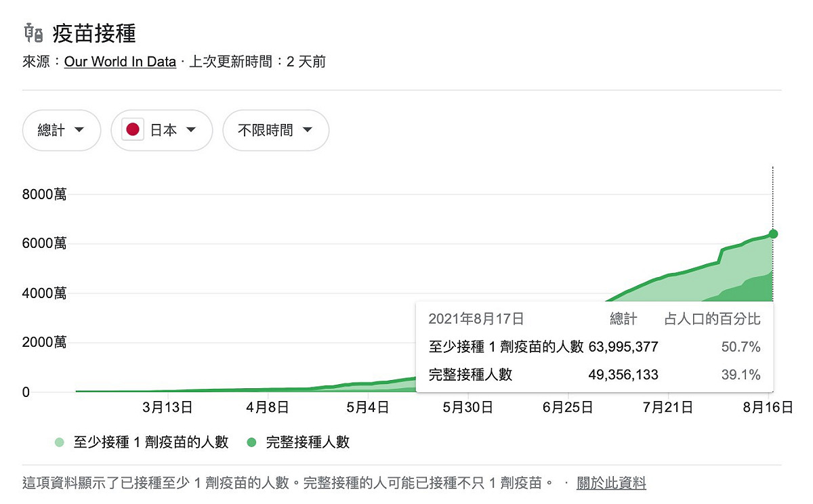The image size is (813, 504).
Task: Click the 6月25日 x-axis date label
Action: tap(568, 407)
